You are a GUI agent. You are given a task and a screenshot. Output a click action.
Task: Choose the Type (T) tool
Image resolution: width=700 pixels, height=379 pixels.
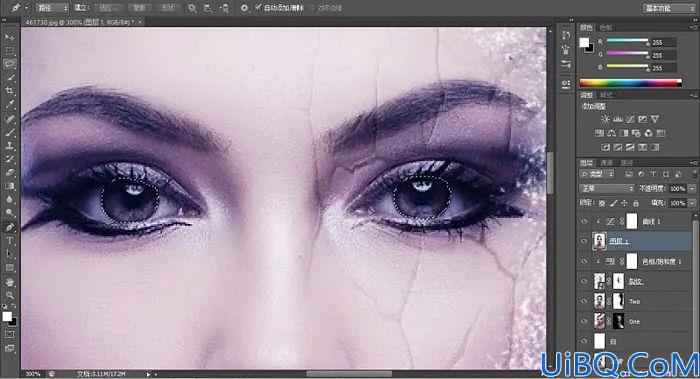coord(10,241)
